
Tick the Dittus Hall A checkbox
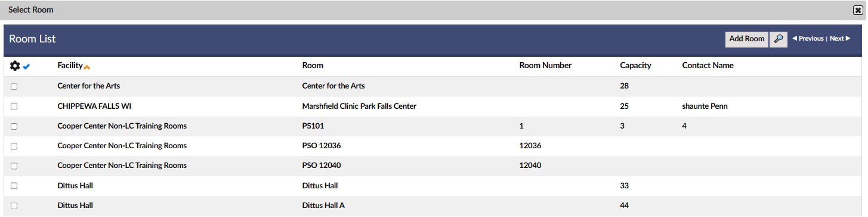click(x=14, y=206)
